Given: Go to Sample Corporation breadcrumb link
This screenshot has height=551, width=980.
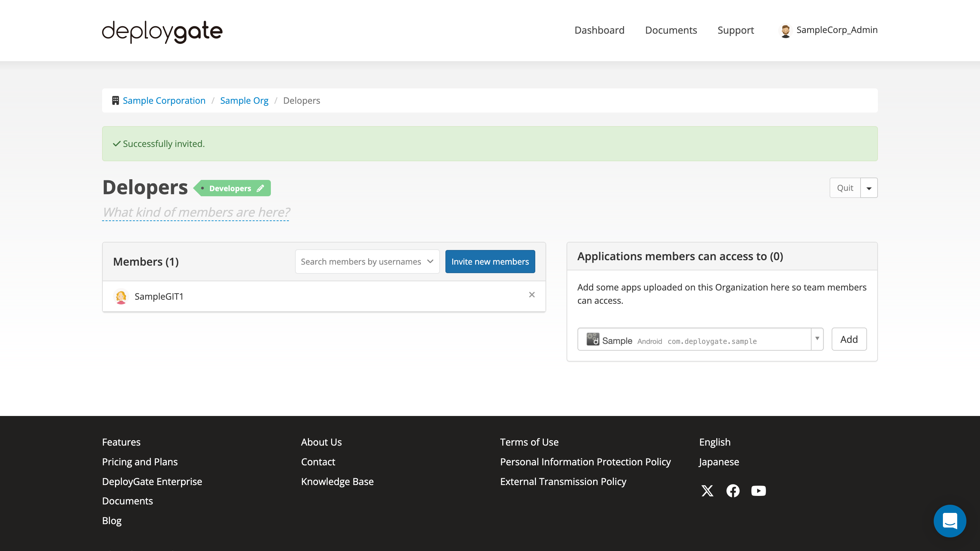Looking at the screenshot, I should point(164,100).
